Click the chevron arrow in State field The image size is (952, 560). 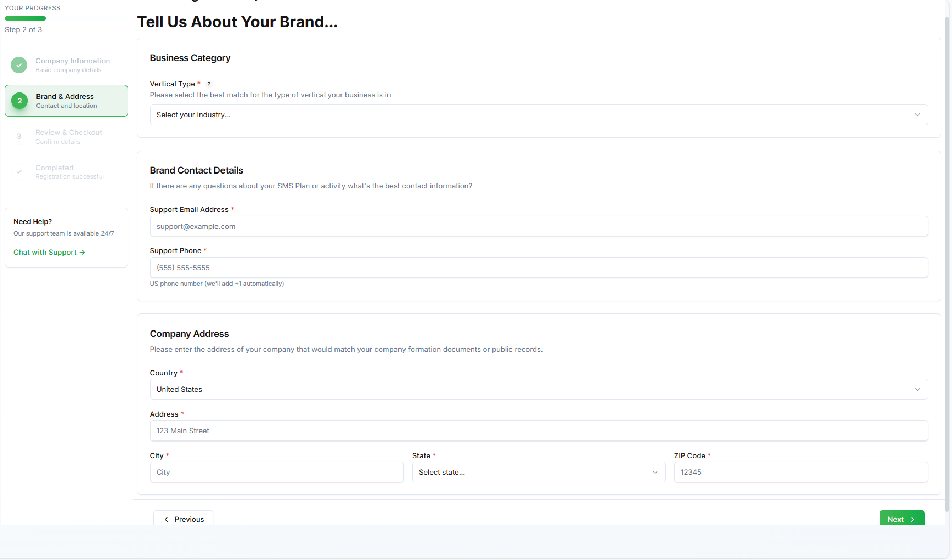click(x=655, y=472)
